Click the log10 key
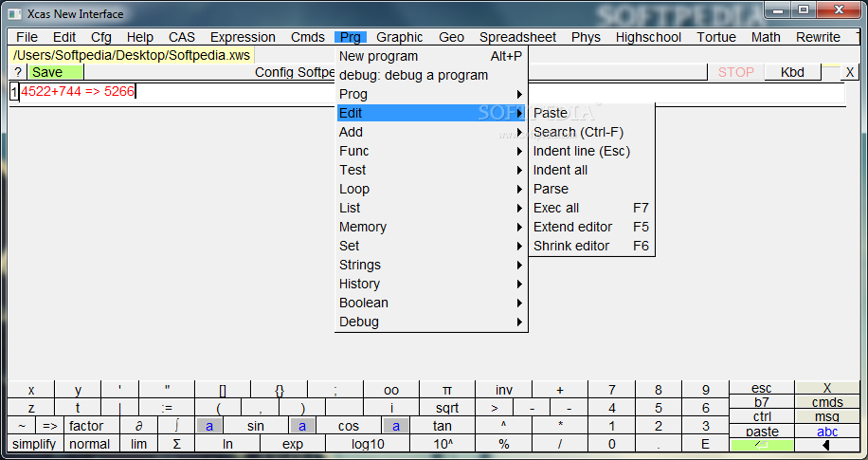Image resolution: width=868 pixels, height=460 pixels. point(368,444)
